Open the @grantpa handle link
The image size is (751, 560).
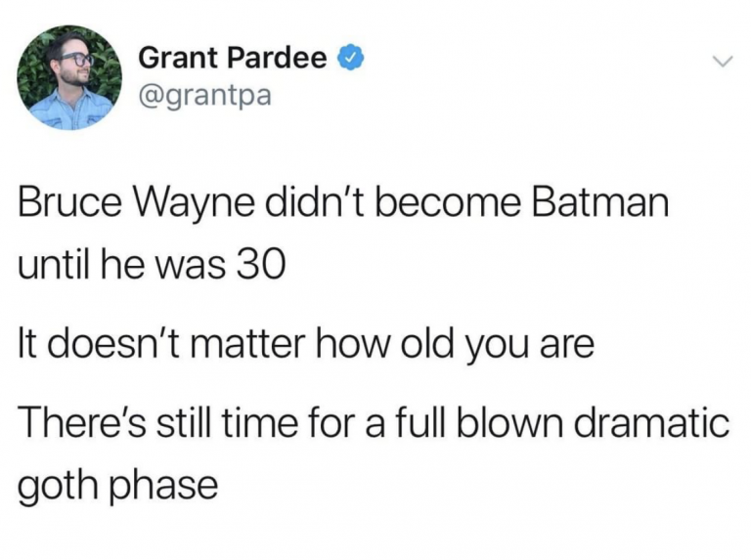point(204,95)
